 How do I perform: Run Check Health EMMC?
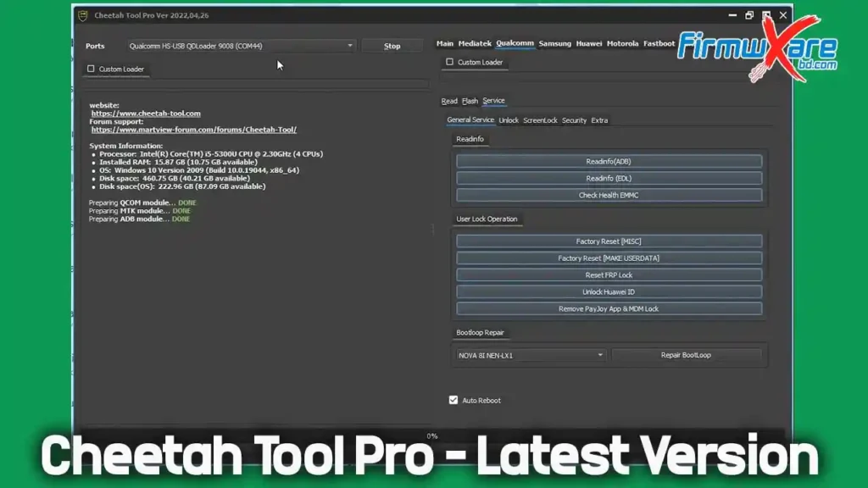click(x=608, y=195)
